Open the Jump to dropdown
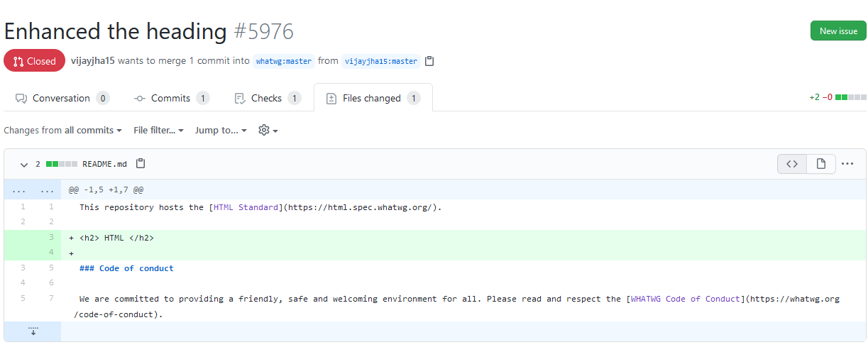868x352 pixels. [221, 130]
